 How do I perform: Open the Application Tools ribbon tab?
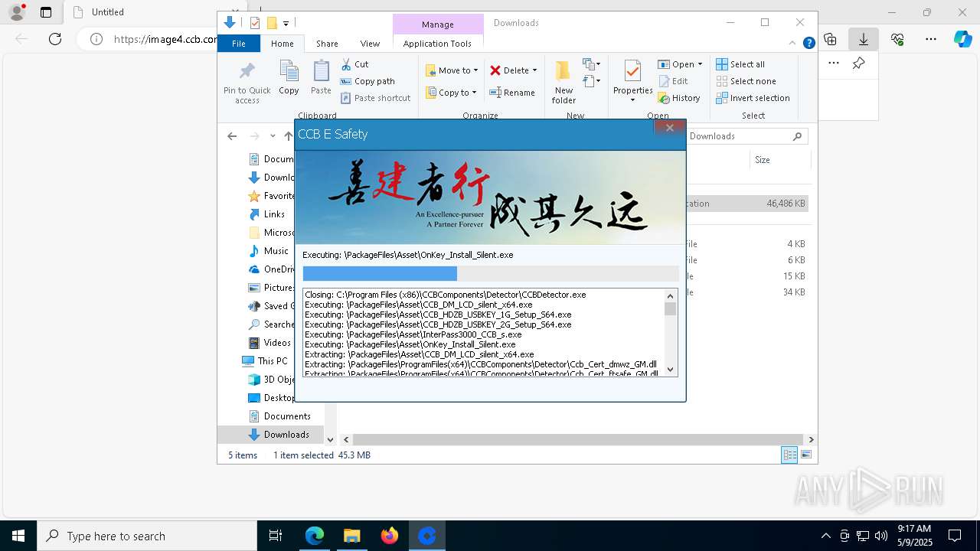(437, 44)
